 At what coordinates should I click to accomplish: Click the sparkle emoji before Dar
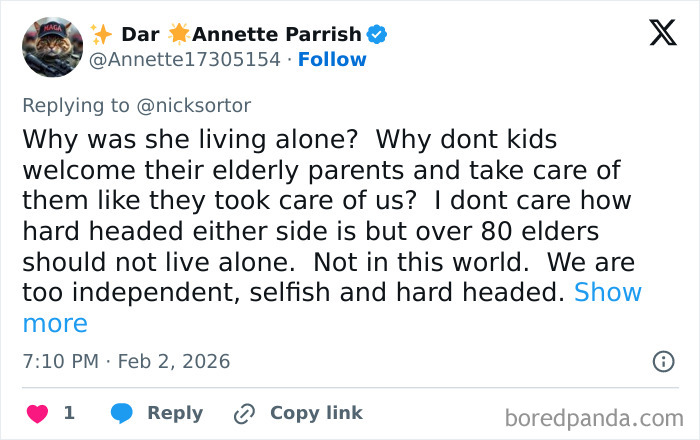101,34
